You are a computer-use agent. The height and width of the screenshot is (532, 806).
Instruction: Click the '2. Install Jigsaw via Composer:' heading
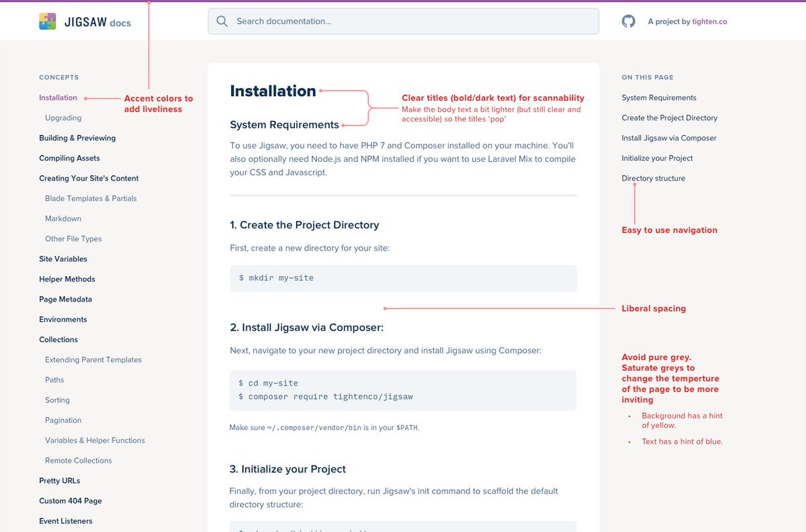(306, 328)
